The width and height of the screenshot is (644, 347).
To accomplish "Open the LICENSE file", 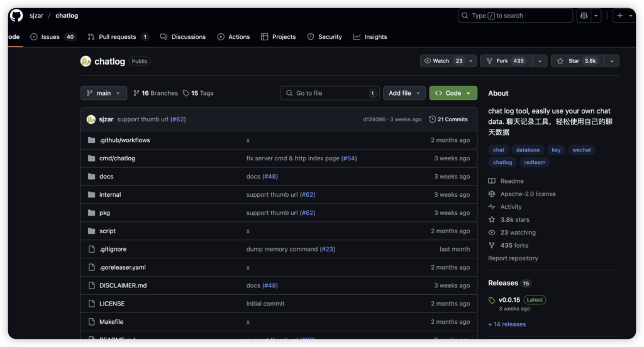I will pos(112,304).
